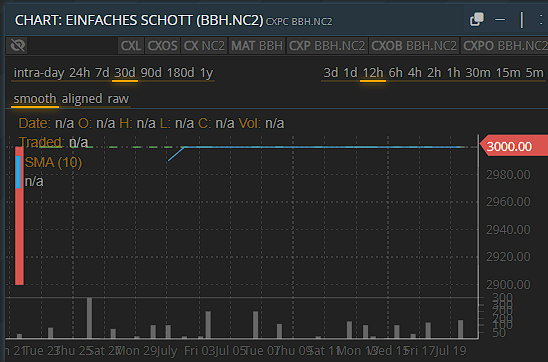This screenshot has height=362, width=548.
Task: Open MAT BBH material button
Action: click(x=257, y=46)
